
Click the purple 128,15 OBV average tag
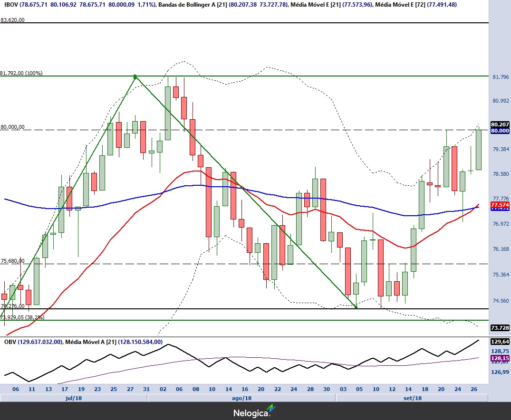500,359
